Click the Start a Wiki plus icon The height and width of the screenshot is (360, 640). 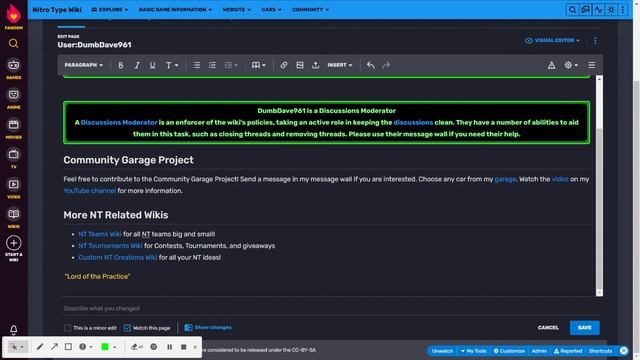(13, 243)
